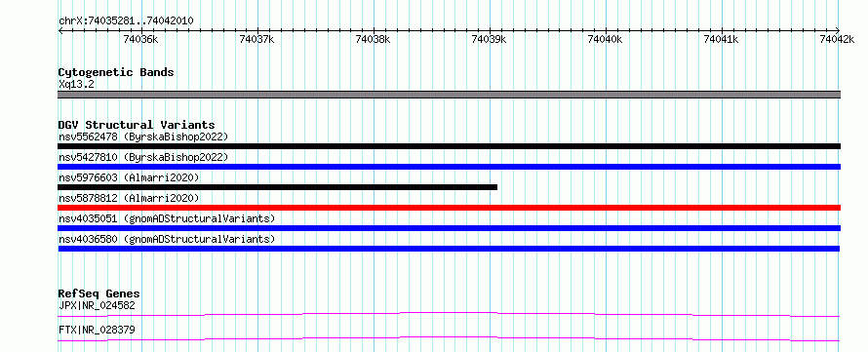The image size is (868, 352).
Task: Click the 74042k ruler tick label
Action: [x=837, y=39]
